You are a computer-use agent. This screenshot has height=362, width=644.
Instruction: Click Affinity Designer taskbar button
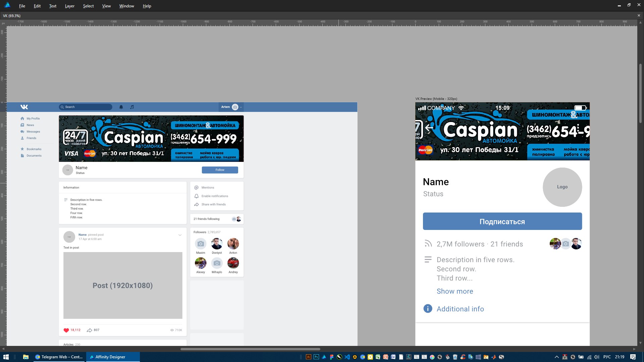pyautogui.click(x=113, y=357)
